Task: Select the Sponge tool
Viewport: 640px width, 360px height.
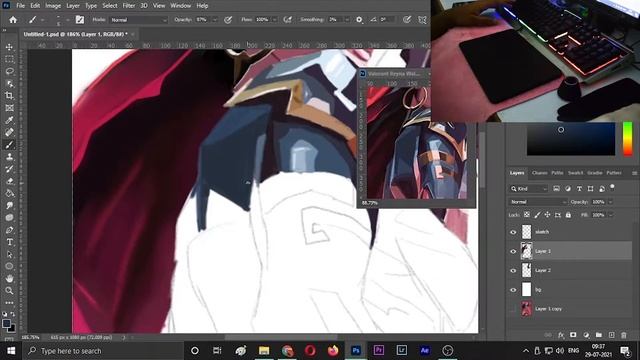Action: 9,218
